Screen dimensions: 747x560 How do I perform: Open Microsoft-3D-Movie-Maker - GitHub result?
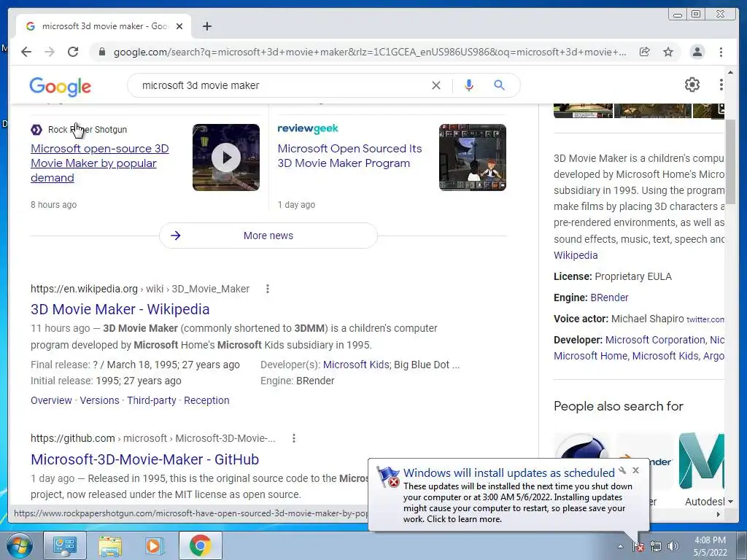145,459
